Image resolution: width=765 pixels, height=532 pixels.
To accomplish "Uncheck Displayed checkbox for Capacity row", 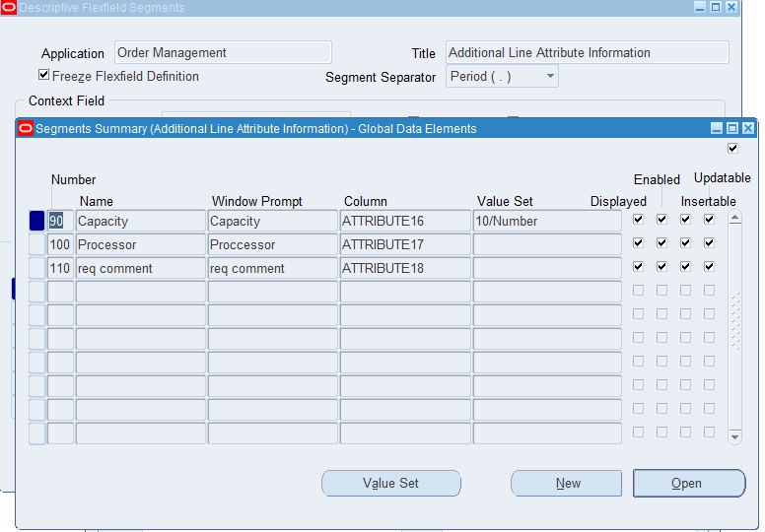I will click(639, 219).
